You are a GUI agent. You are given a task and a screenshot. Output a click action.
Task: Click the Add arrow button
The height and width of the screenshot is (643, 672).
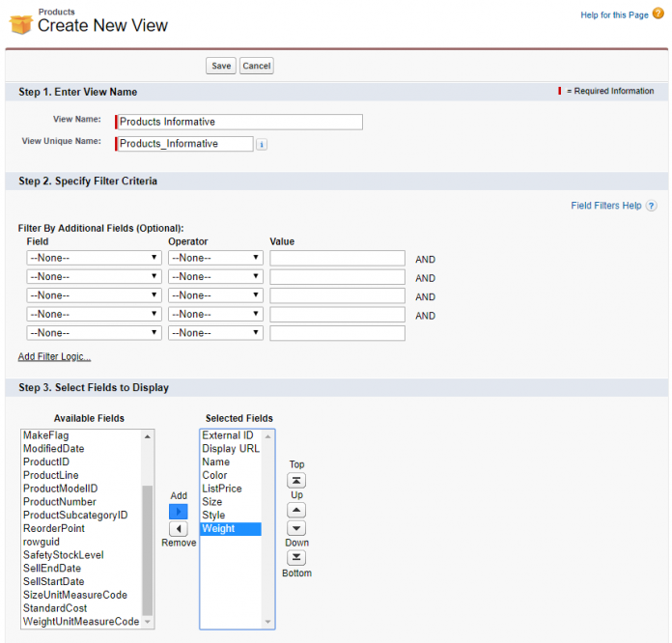click(x=178, y=512)
